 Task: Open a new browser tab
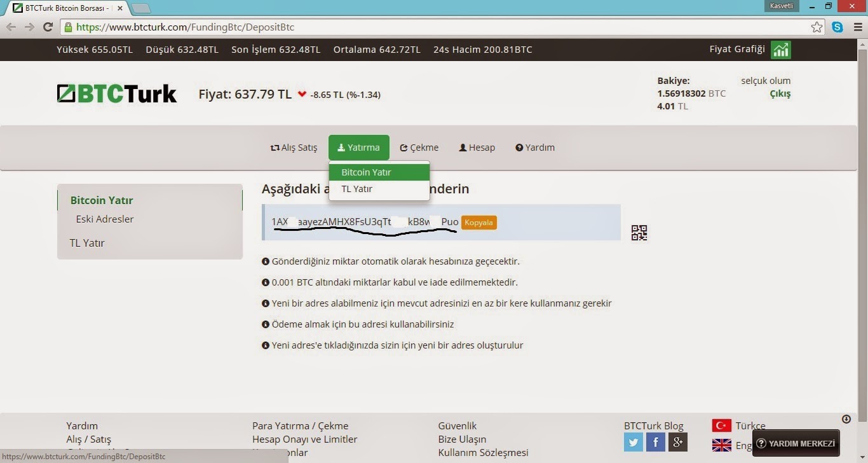point(140,8)
